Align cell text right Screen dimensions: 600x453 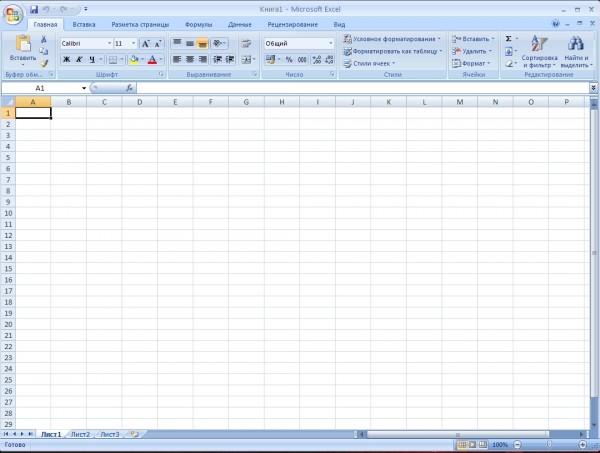[202, 59]
